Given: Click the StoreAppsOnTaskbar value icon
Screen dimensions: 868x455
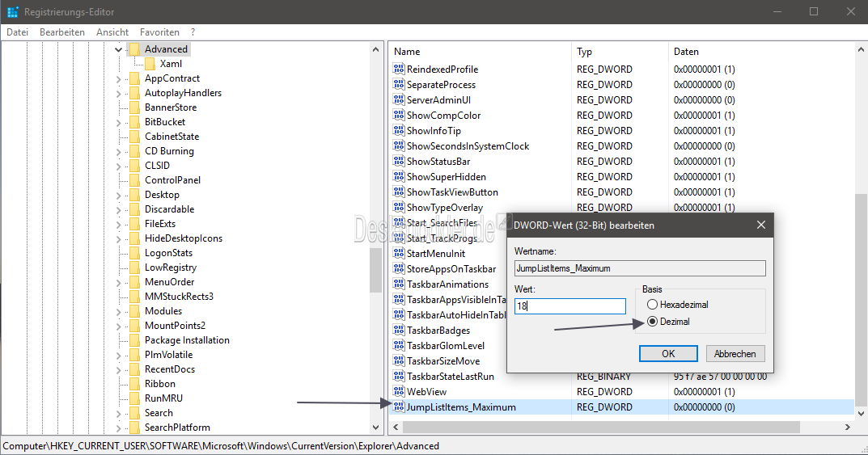Looking at the screenshot, I should tap(399, 268).
